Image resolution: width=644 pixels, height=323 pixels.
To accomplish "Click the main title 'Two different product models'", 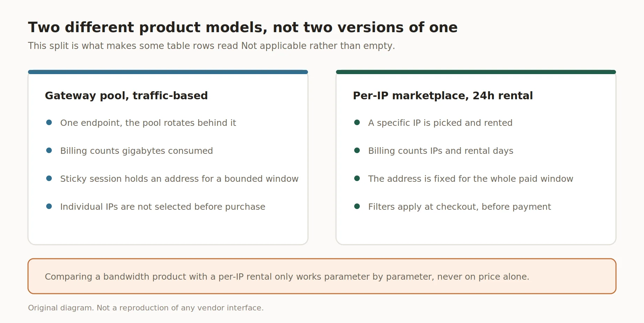I will point(243,27).
